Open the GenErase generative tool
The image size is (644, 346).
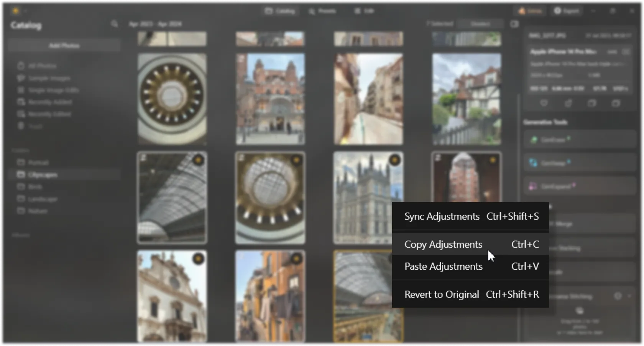[580, 140]
